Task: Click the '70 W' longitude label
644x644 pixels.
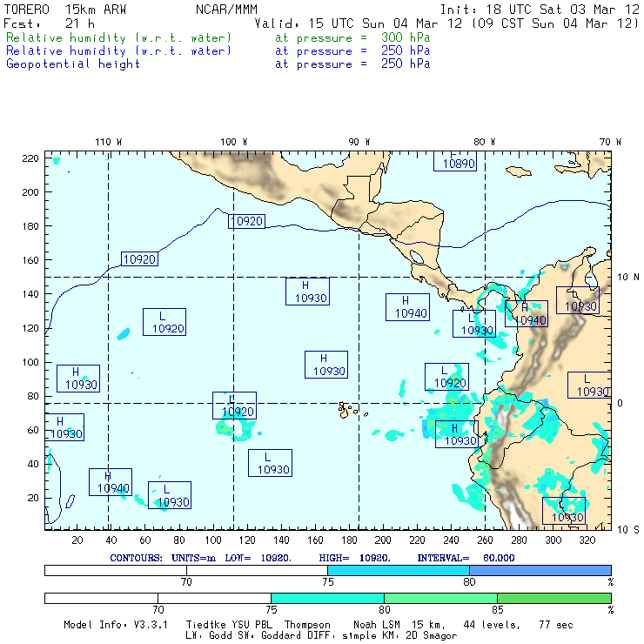Action: pyautogui.click(x=610, y=142)
